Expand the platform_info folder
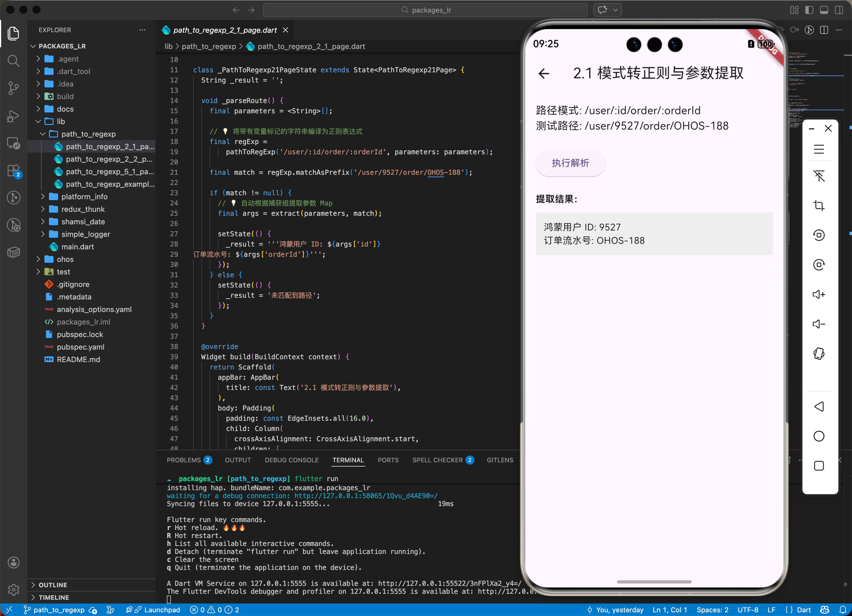Image resolution: width=852 pixels, height=616 pixels. coord(84,196)
